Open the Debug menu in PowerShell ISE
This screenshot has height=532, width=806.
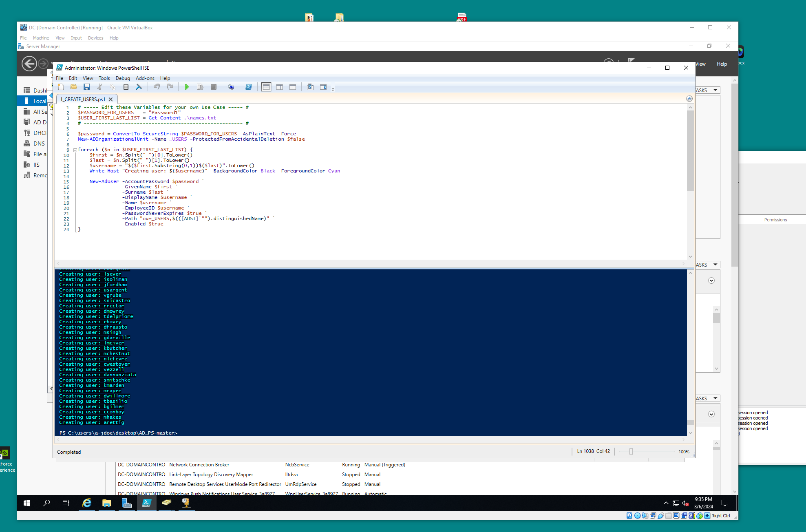coord(123,78)
